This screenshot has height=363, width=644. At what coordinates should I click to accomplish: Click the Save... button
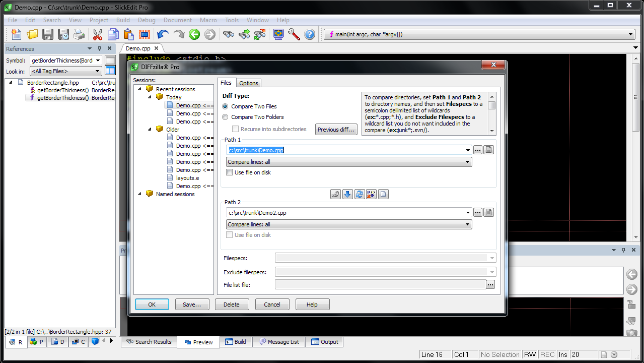192,305
